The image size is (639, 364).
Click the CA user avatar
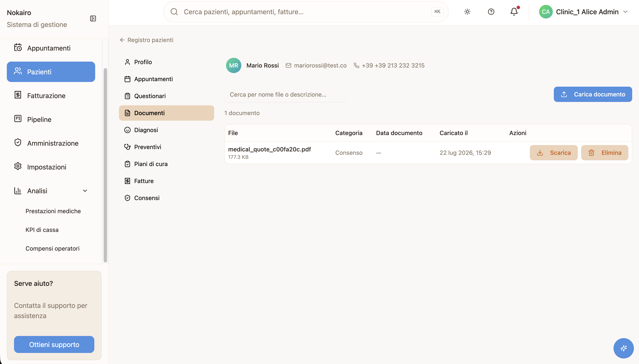pyautogui.click(x=546, y=12)
